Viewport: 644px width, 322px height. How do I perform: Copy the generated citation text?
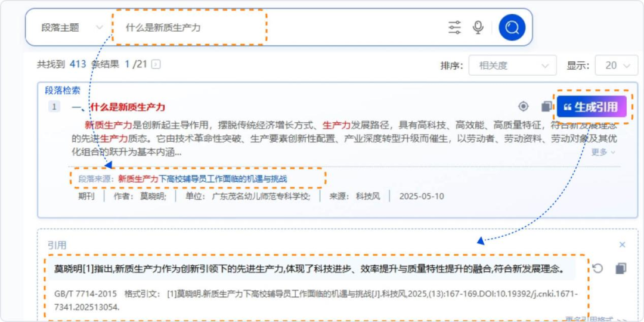[x=621, y=268]
